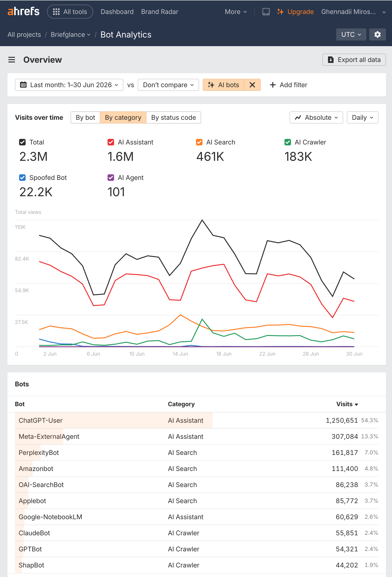
Task: Click the Category column header
Action: click(181, 404)
